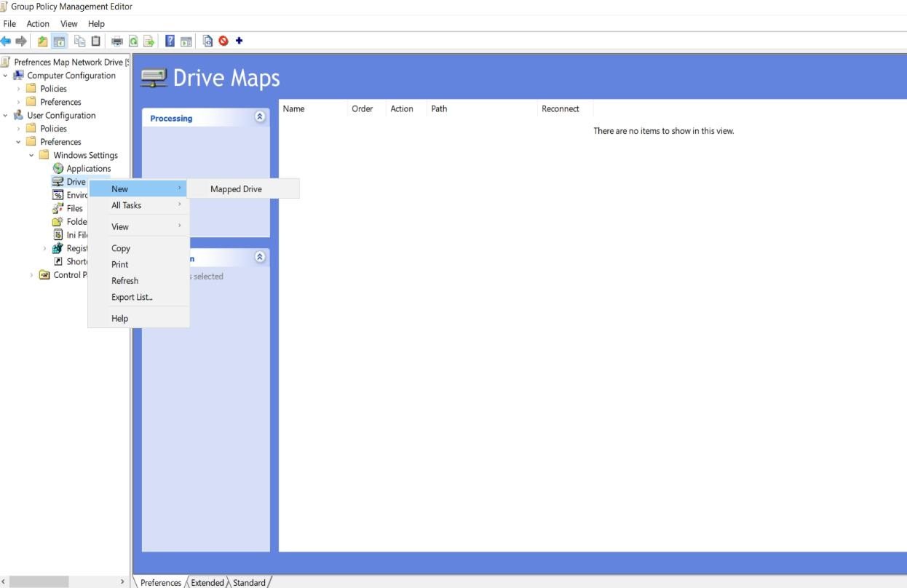Click the Ini Files icon in tree

coord(58,235)
